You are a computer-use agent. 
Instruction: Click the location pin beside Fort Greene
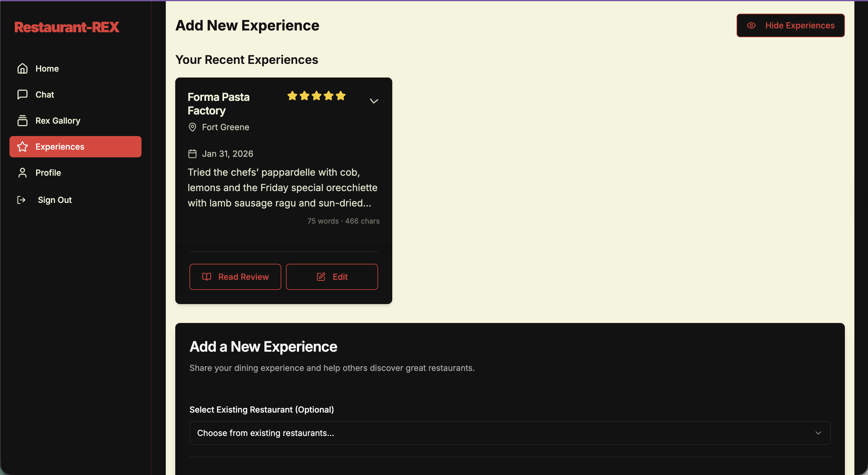click(192, 127)
